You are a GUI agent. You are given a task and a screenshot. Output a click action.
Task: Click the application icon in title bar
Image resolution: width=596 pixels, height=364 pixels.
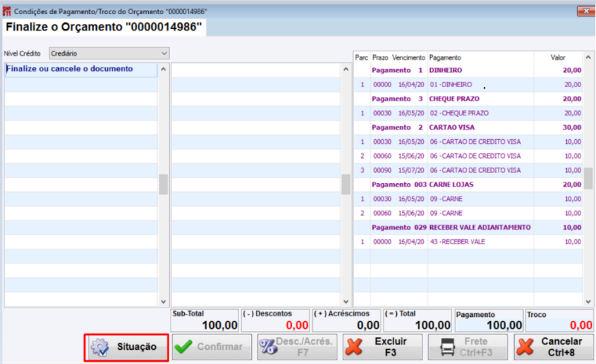[x=7, y=11]
